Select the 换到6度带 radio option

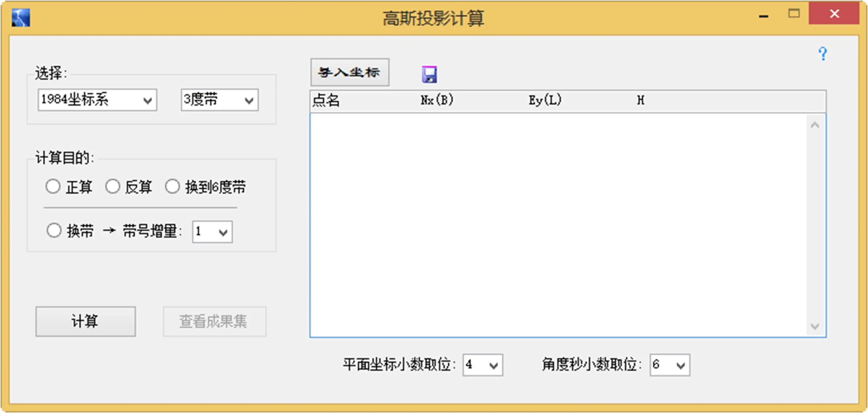click(x=172, y=186)
